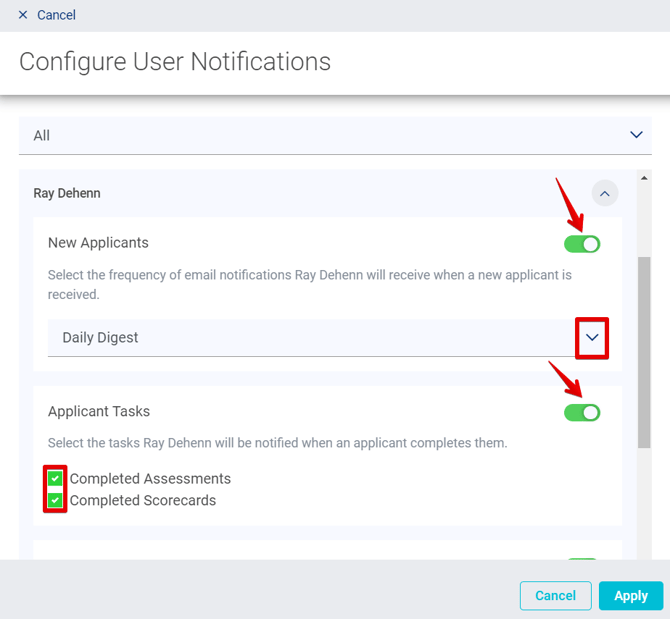Click the down arrow next to Daily Digest
The image size is (670, 619).
[592, 338]
